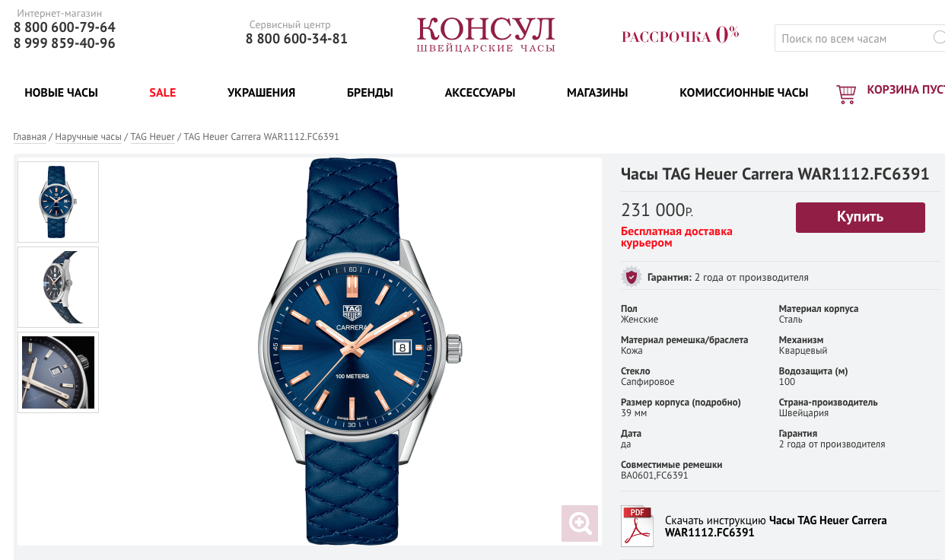Open the Новые часы menu
Screen dimensions: 945x560
click(61, 93)
